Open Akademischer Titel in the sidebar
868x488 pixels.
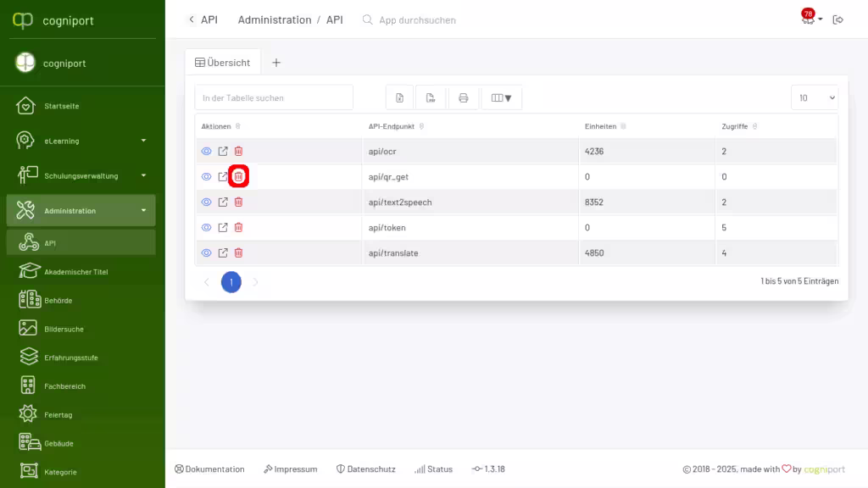tap(75, 272)
